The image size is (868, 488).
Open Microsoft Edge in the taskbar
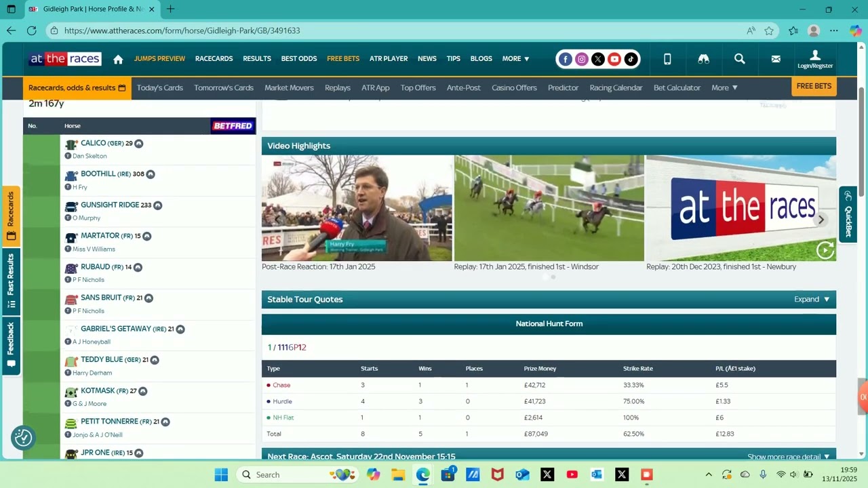click(423, 474)
